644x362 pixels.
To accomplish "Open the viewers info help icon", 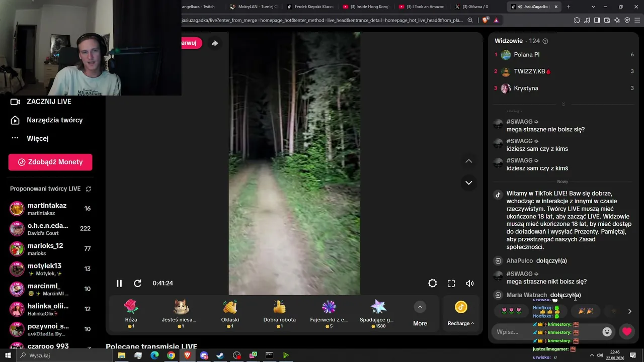I will (545, 41).
